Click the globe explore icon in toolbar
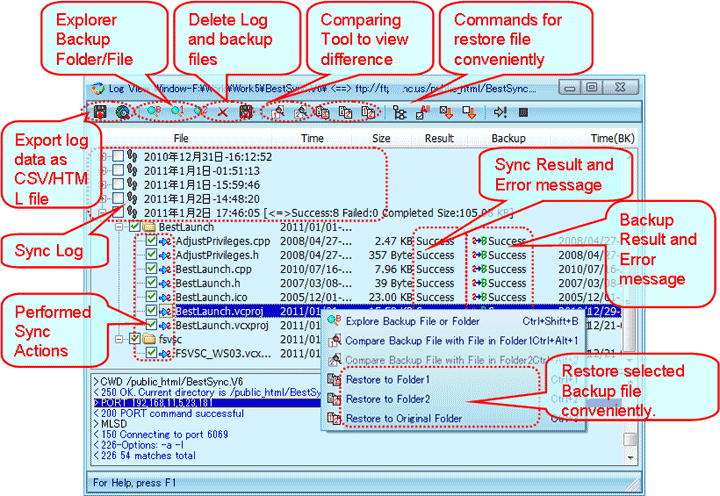This screenshot has height=496, width=720. click(123, 112)
